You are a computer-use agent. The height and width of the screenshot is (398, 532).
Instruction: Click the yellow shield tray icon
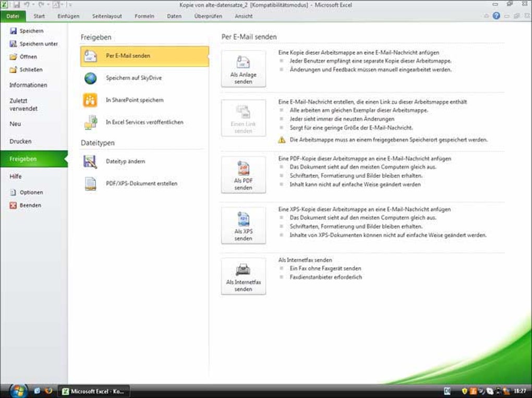click(x=465, y=391)
